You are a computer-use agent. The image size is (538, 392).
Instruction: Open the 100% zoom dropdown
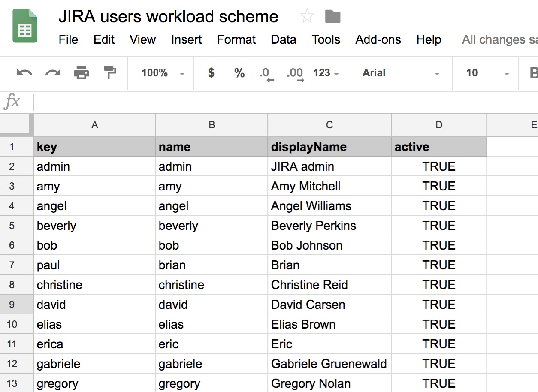tap(163, 73)
